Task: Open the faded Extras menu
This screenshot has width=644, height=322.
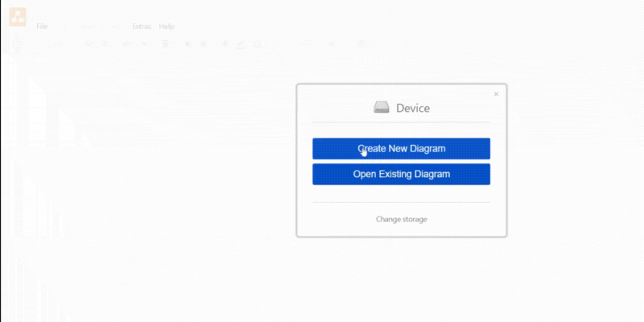Action: click(x=142, y=27)
